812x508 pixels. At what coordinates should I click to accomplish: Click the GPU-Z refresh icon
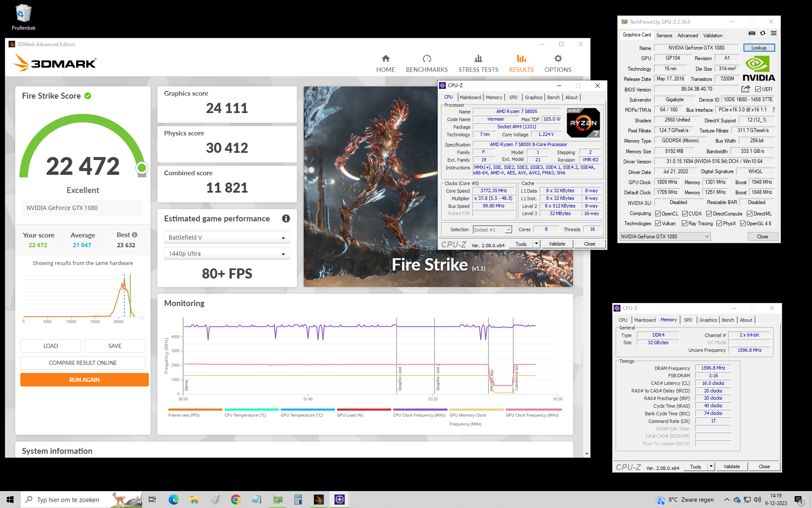coord(763,33)
